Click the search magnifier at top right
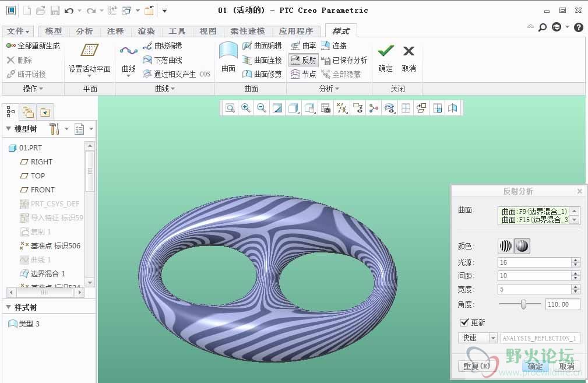Screen dimensions: 588x383 pyautogui.click(x=542, y=27)
